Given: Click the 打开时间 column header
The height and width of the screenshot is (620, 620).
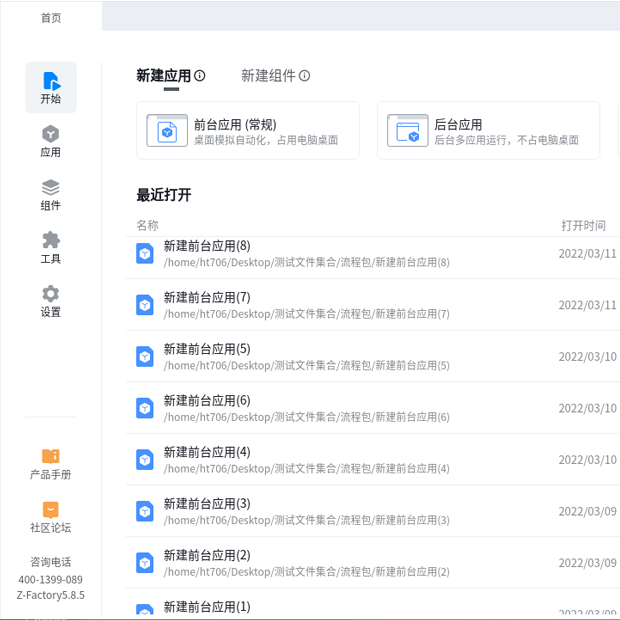Looking at the screenshot, I should pos(583,226).
